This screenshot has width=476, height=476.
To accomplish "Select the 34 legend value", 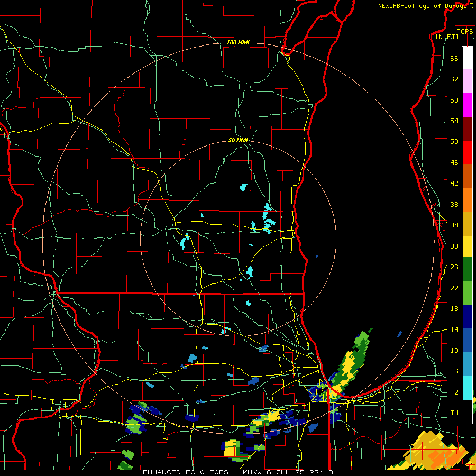I will [454, 225].
